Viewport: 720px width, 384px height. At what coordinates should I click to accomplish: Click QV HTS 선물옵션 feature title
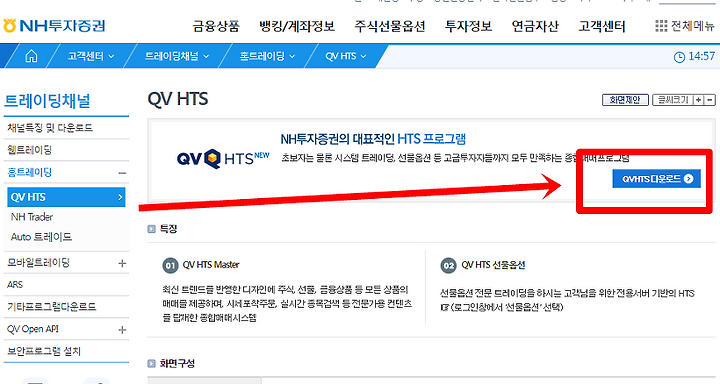[493, 265]
